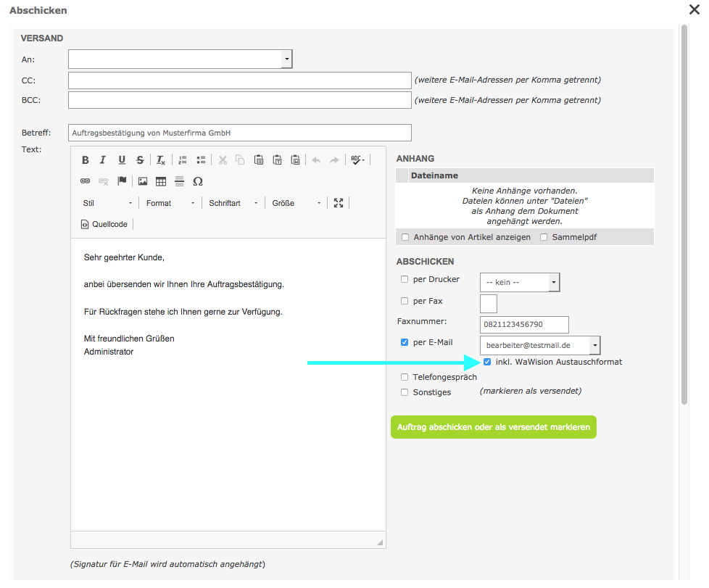Open the printer selection dropdown
709x588 pixels.
pyautogui.click(x=554, y=282)
